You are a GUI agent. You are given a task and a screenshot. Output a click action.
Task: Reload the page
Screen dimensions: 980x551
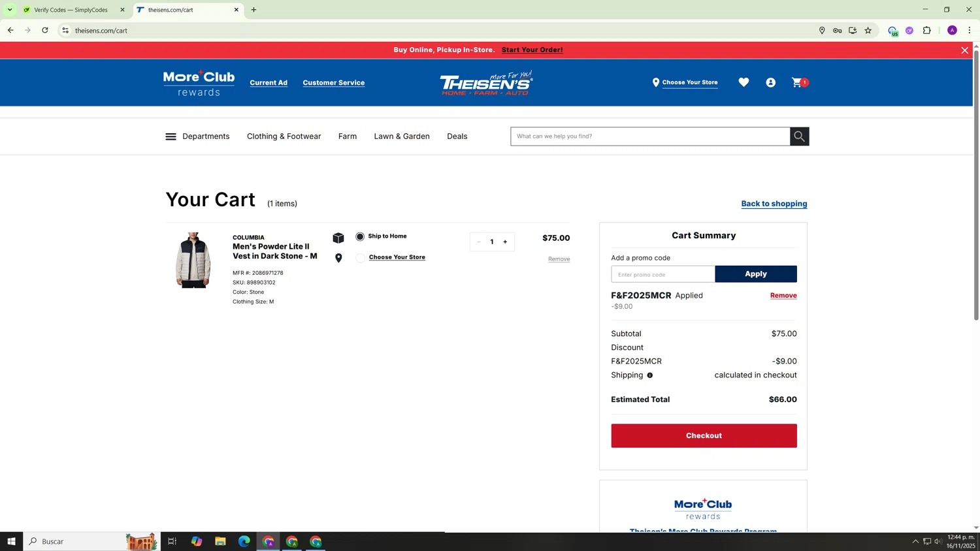point(45,31)
